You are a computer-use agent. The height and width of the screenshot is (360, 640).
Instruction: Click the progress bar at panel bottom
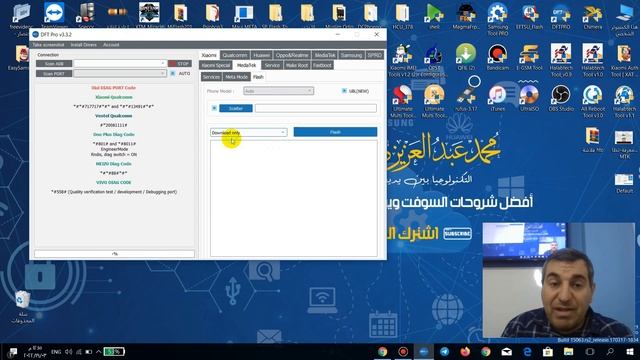tap(115, 254)
